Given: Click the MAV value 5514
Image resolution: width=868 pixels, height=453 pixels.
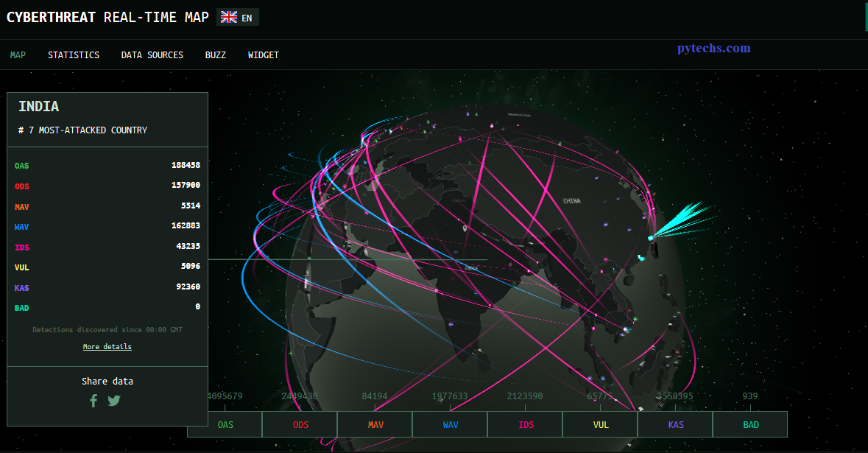Looking at the screenshot, I should (x=191, y=206).
